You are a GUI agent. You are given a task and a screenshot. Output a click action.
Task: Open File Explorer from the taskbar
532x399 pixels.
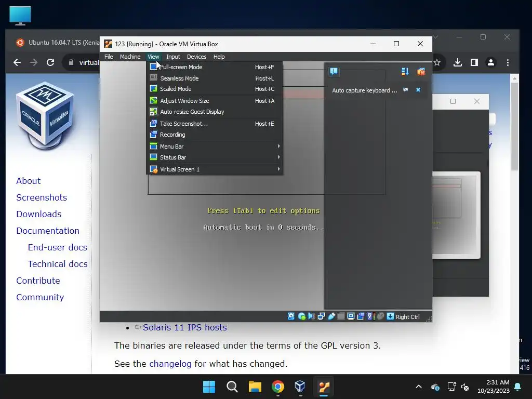tap(255, 387)
